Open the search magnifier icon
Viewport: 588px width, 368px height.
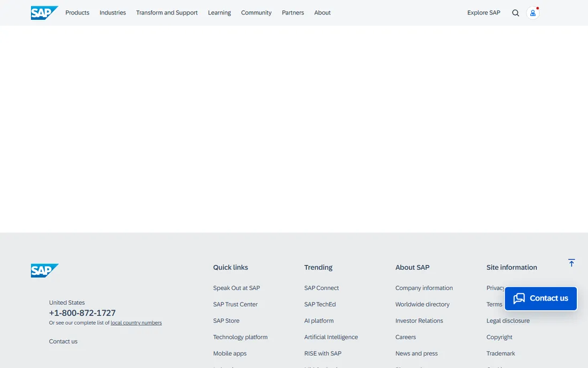pyautogui.click(x=516, y=13)
